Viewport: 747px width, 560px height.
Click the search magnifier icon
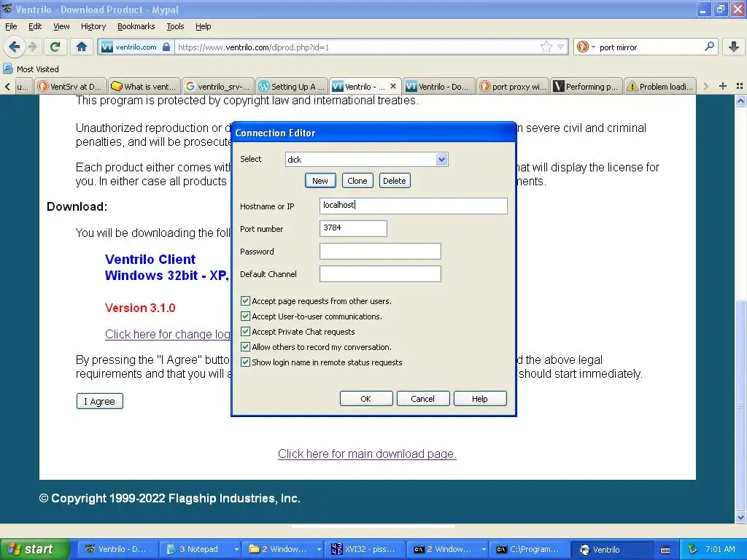pyautogui.click(x=709, y=47)
